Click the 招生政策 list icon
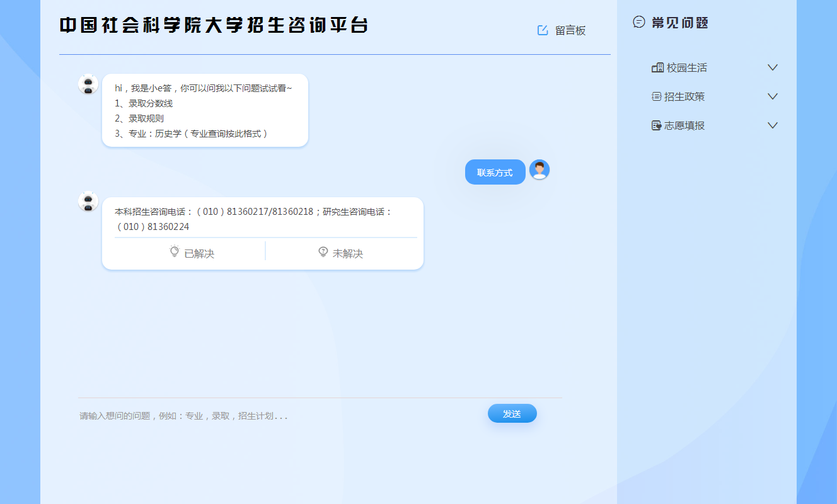 (657, 96)
